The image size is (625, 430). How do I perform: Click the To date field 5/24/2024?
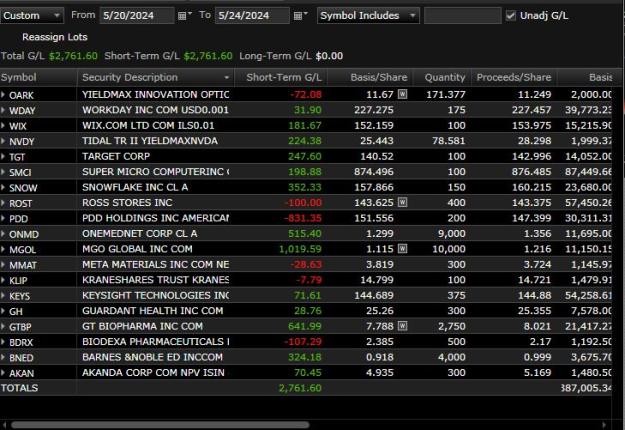coord(252,16)
